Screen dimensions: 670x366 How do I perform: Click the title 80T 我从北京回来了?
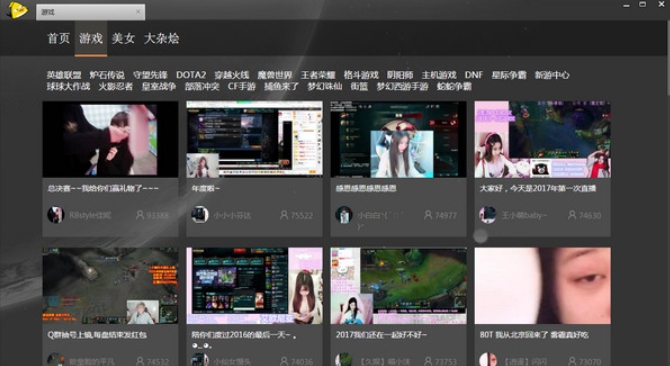click(x=534, y=335)
